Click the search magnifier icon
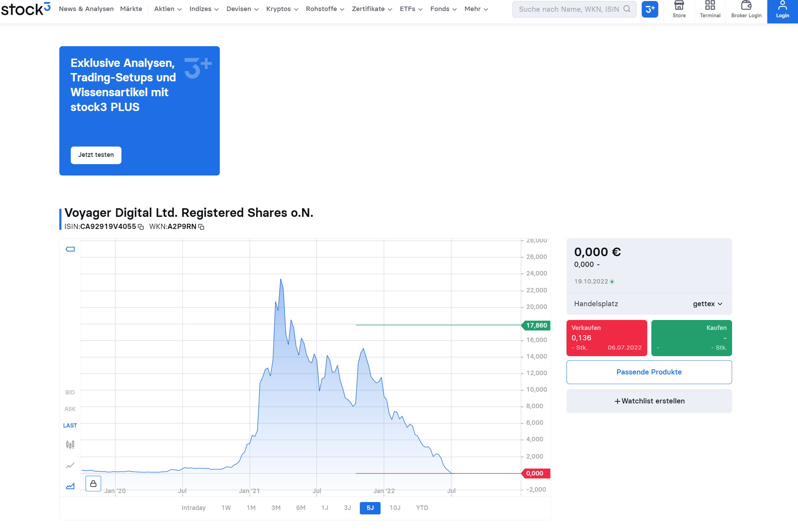 (x=627, y=9)
